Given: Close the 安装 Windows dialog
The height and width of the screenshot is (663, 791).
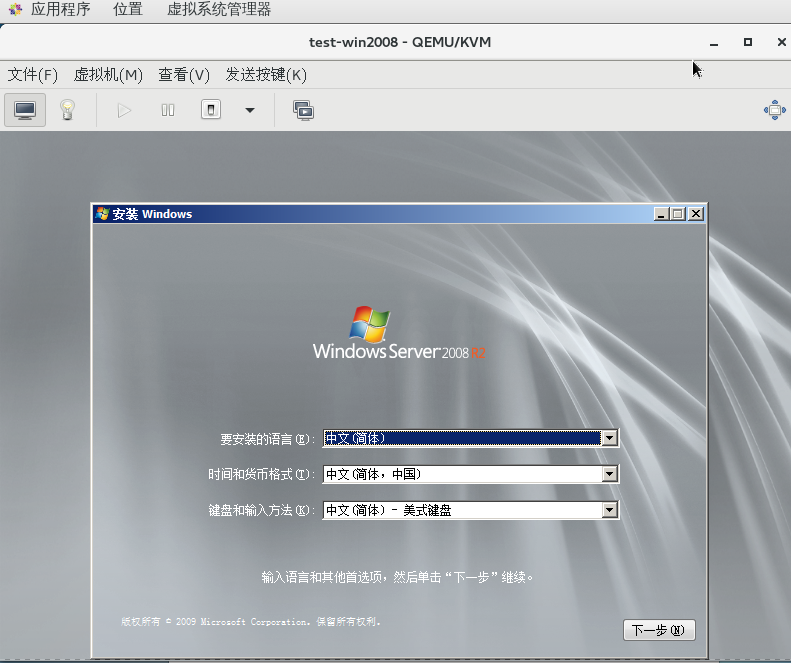Looking at the screenshot, I should tap(696, 214).
